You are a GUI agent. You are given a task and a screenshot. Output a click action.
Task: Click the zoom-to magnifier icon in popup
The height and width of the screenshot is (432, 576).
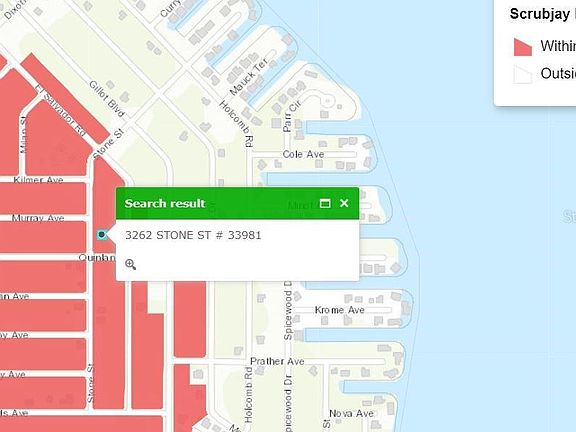(130, 264)
